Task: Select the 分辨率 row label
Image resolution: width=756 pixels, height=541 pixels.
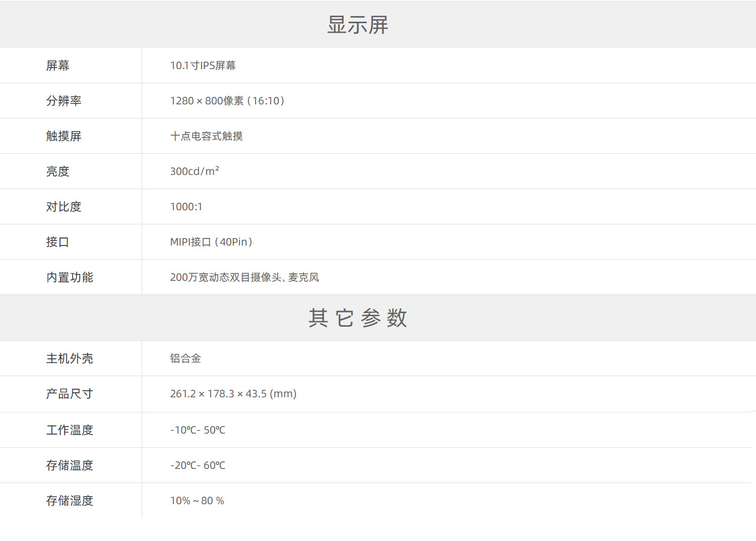Action: coord(64,101)
